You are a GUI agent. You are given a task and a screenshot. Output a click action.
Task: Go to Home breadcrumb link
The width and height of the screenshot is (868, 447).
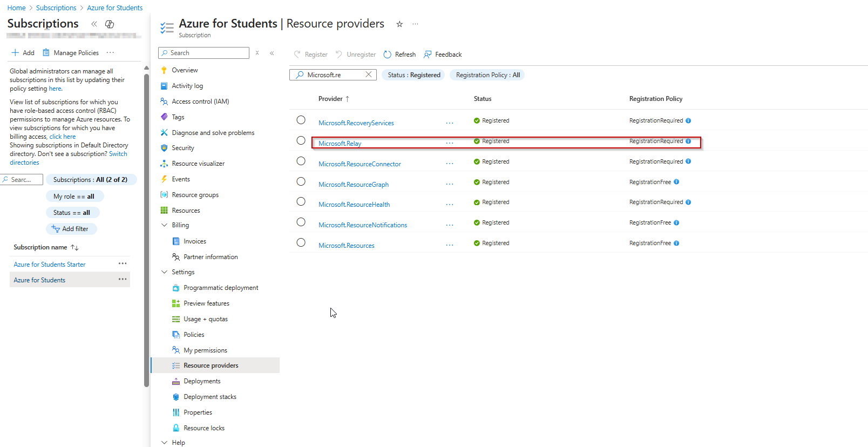(16, 8)
